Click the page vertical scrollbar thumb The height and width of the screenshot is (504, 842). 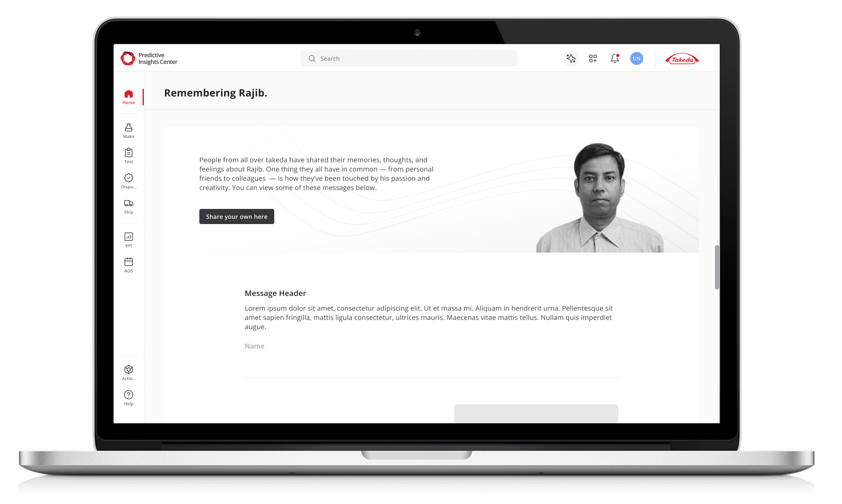pyautogui.click(x=717, y=267)
